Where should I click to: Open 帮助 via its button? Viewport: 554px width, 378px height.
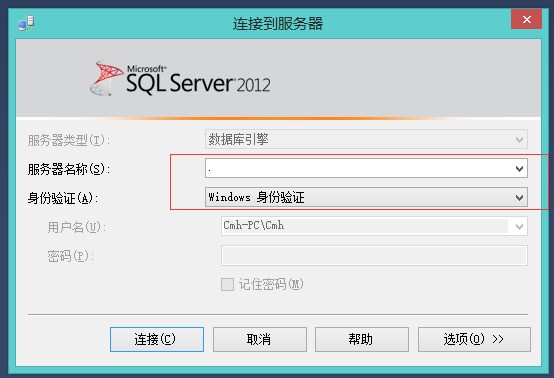coord(362,339)
